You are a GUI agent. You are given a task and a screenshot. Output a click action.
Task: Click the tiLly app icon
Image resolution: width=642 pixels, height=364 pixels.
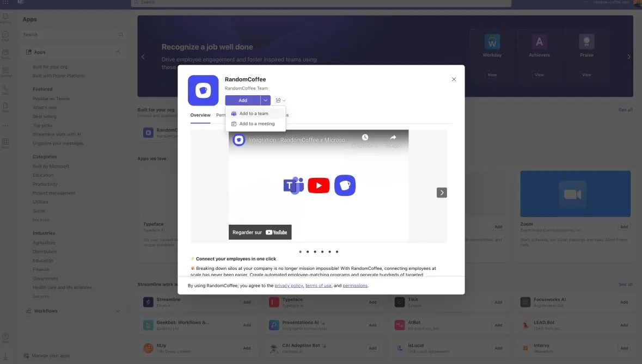point(148,348)
